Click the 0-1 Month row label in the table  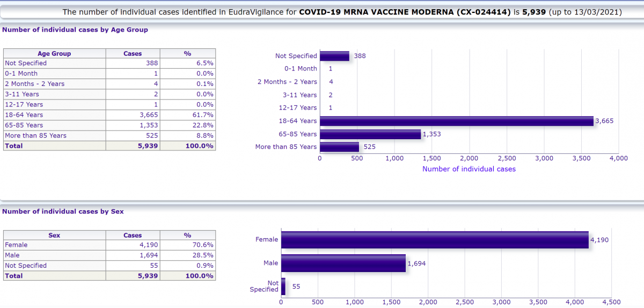(x=21, y=74)
